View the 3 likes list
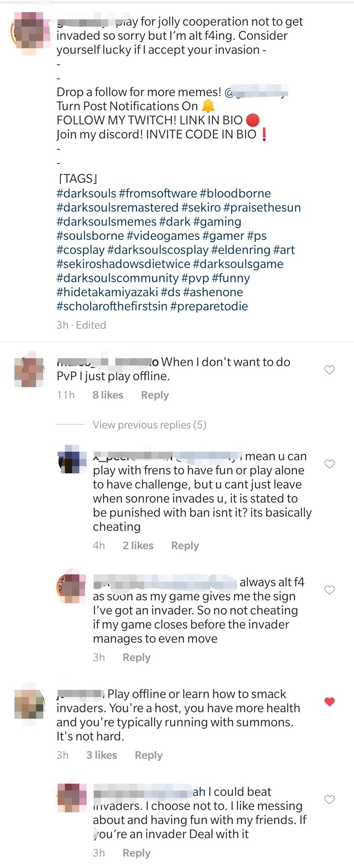This screenshot has width=354, height=868. (102, 755)
